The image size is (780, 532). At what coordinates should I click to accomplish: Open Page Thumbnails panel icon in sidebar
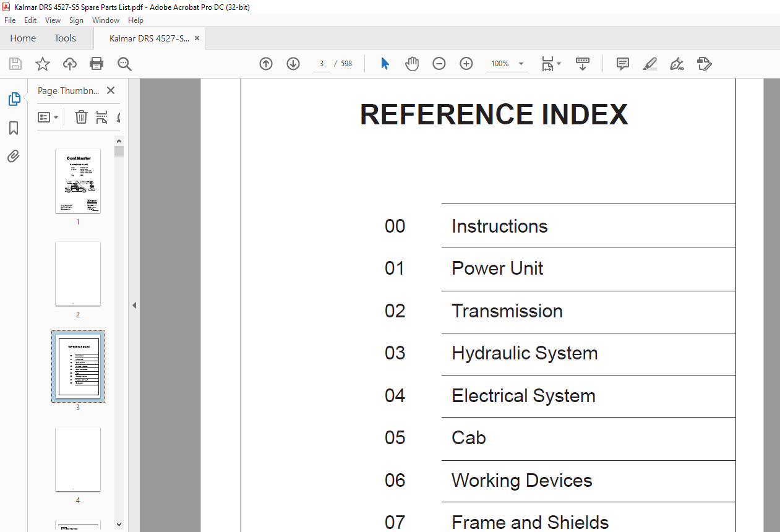pyautogui.click(x=14, y=99)
